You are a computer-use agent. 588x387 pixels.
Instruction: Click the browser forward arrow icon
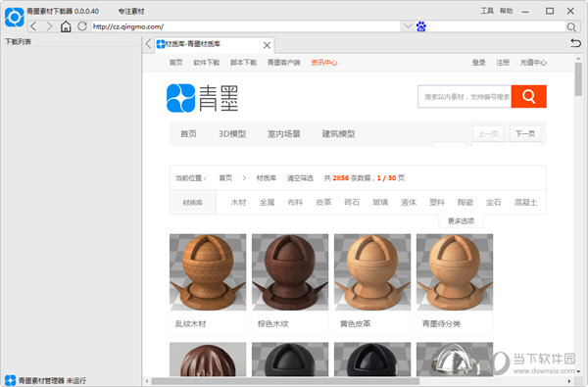point(50,26)
